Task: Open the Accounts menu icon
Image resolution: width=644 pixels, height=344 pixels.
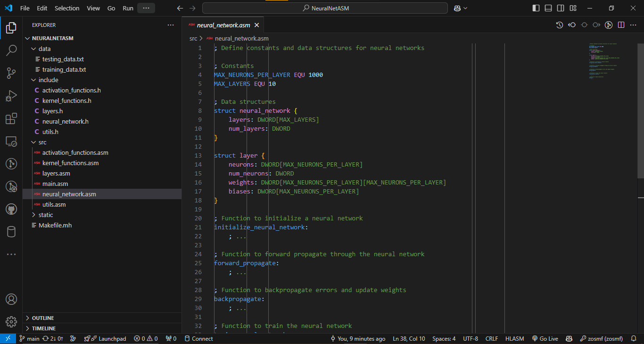Action: (x=11, y=299)
